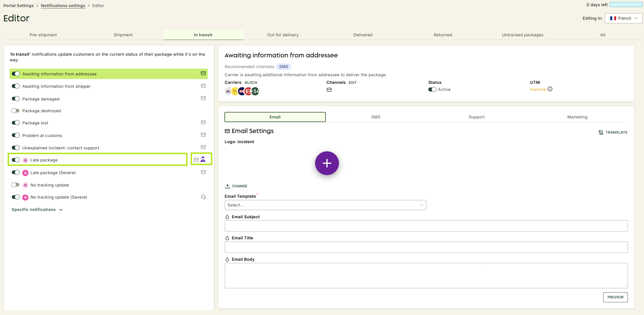Viewport: 644px width, 315px height.
Task: Expand Specific notifications section
Action: (37, 210)
